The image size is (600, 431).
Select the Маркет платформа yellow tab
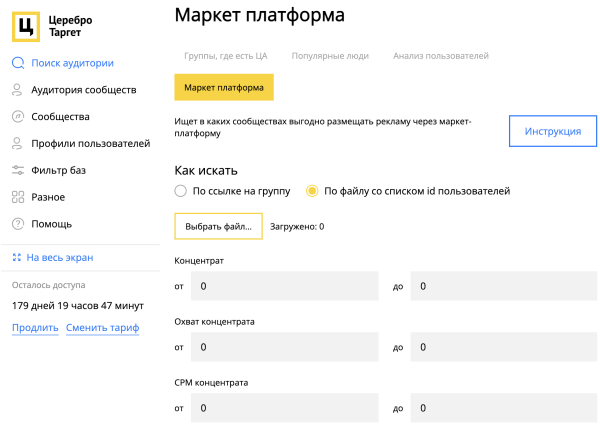click(224, 87)
